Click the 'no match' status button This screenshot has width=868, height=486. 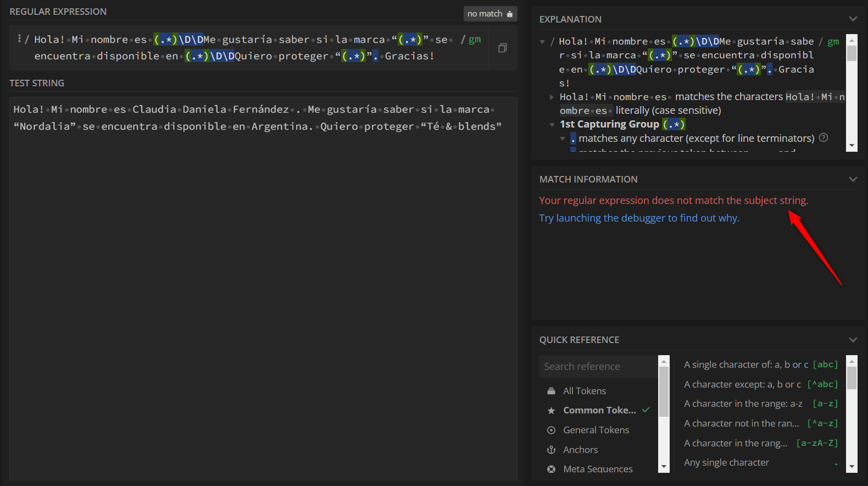point(490,14)
